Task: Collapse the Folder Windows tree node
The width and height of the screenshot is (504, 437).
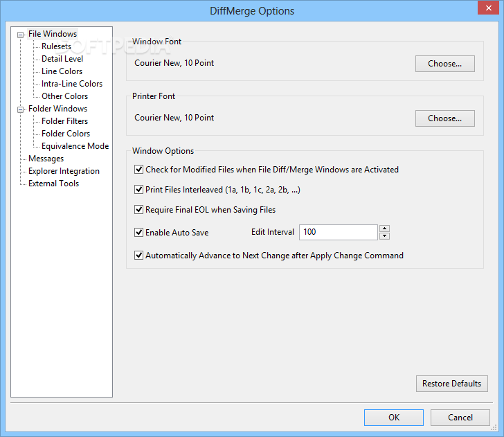Action: click(21, 109)
